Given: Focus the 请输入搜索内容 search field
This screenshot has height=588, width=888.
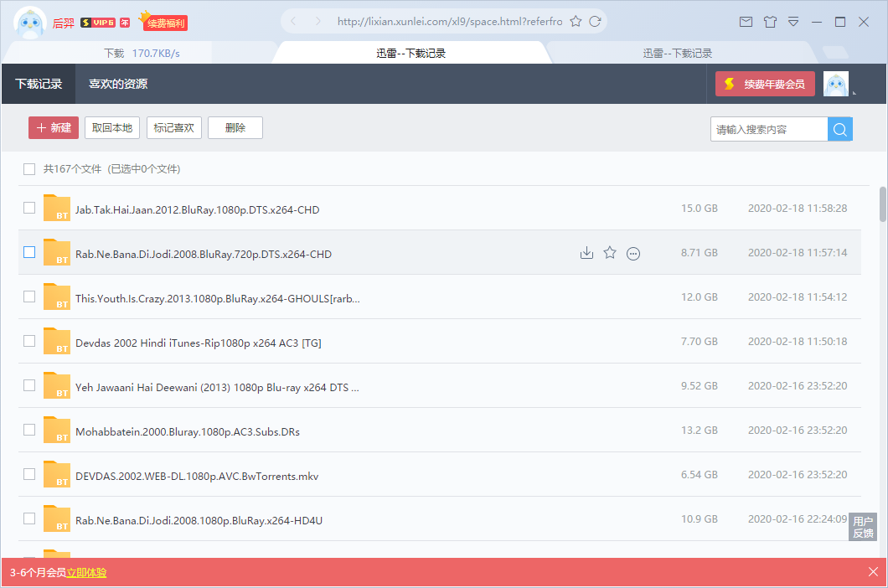Looking at the screenshot, I should (x=768, y=129).
